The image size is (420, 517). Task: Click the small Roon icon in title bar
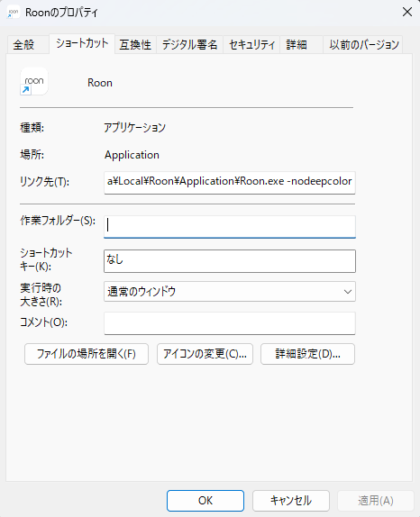pos(14,13)
